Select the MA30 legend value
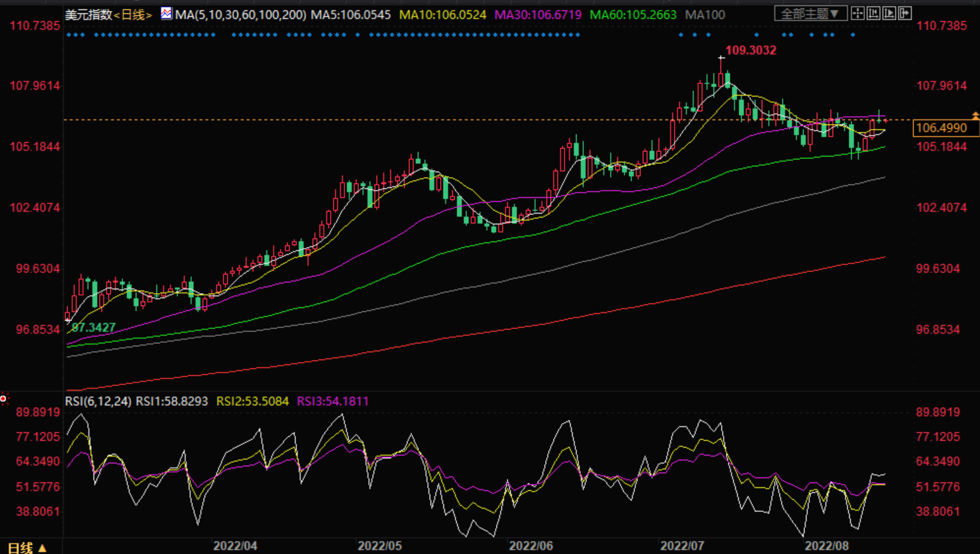This screenshot has width=980, height=554. tap(538, 14)
